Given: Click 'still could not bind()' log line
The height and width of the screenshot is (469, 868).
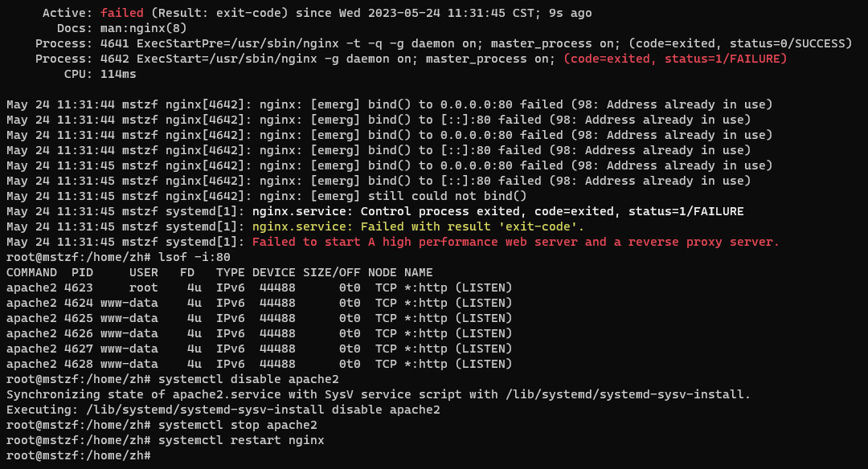Looking at the screenshot, I should click(448, 196).
